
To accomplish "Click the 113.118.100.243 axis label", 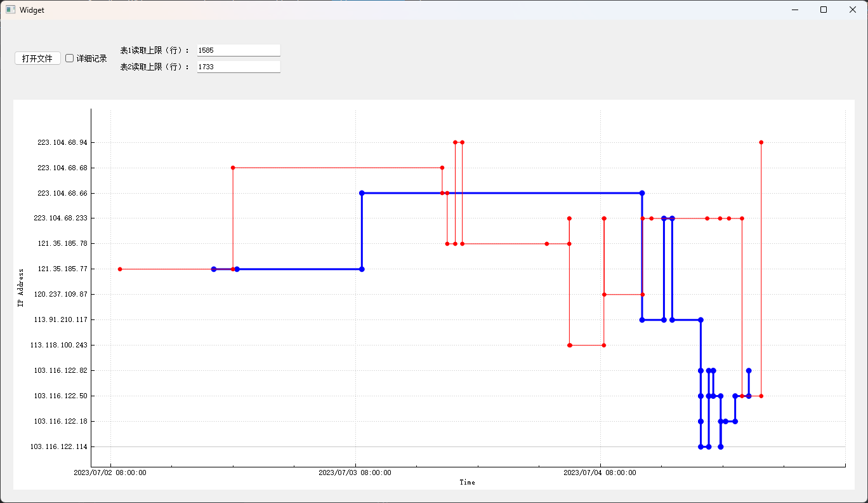I will (x=58, y=345).
